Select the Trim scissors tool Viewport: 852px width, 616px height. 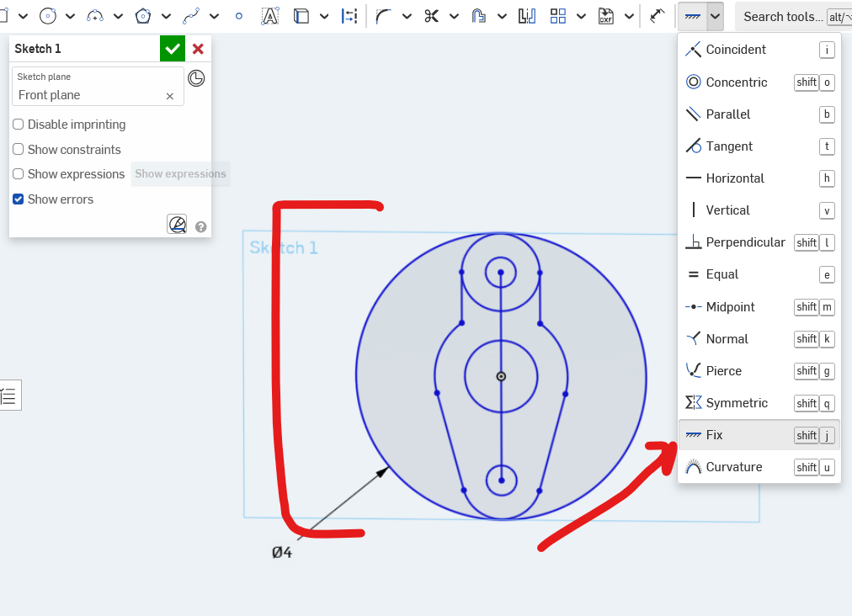431,16
